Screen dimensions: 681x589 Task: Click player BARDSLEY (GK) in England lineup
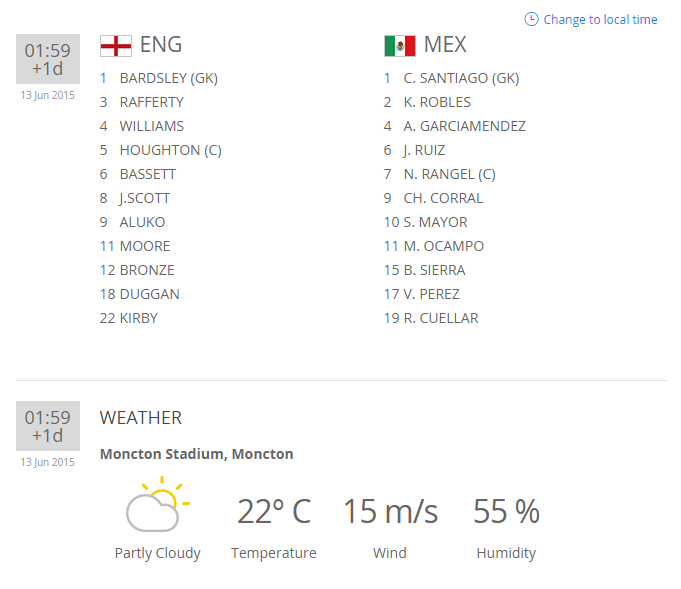point(168,78)
